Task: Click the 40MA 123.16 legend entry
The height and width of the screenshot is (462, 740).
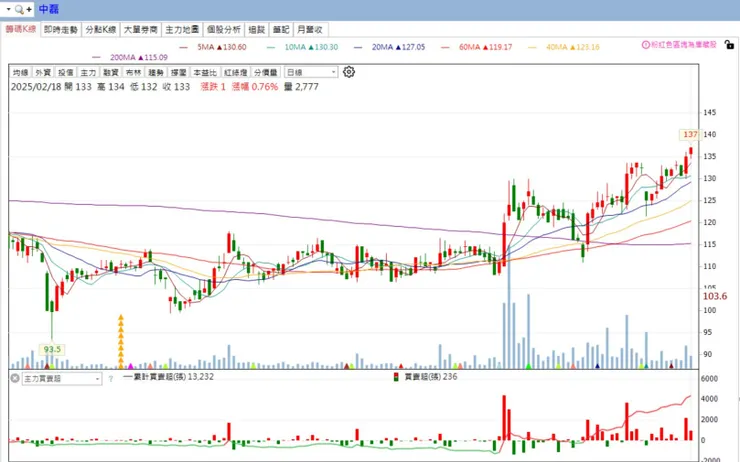Action: tap(564, 47)
